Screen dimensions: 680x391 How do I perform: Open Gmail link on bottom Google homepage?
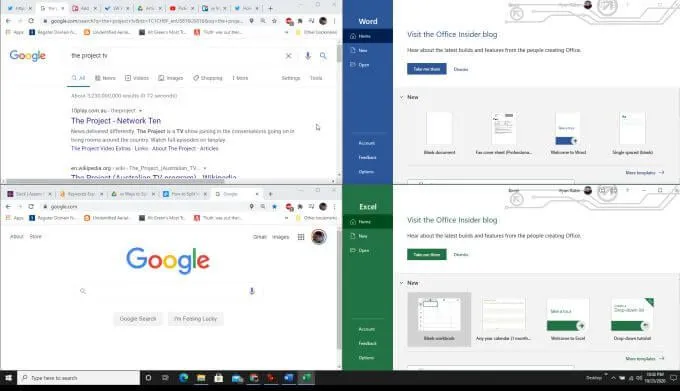point(260,237)
